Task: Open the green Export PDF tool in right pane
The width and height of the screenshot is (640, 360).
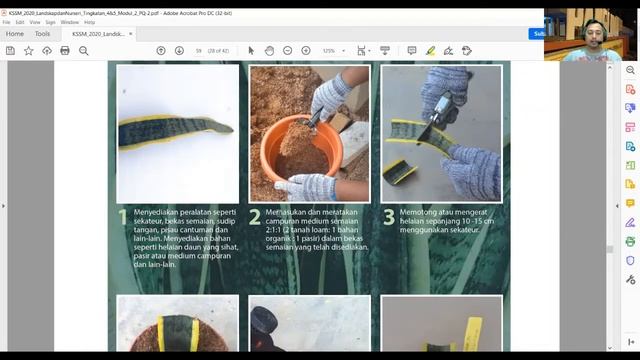Action: click(630, 165)
